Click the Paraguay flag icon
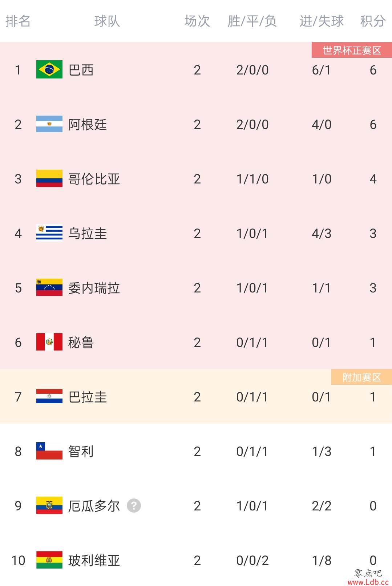The image size is (392, 586). (49, 396)
